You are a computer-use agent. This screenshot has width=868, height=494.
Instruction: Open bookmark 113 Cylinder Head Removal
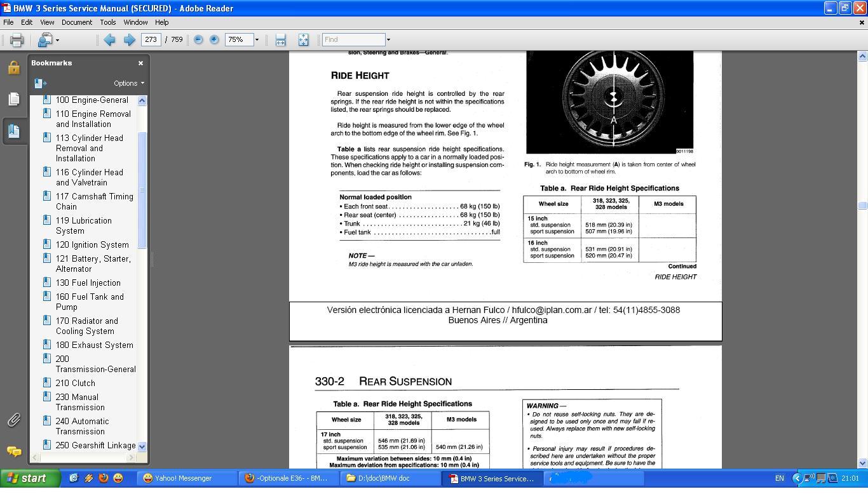[90, 148]
